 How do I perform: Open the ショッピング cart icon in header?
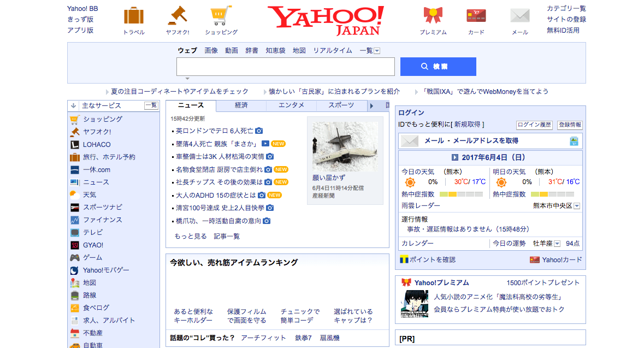point(221,16)
